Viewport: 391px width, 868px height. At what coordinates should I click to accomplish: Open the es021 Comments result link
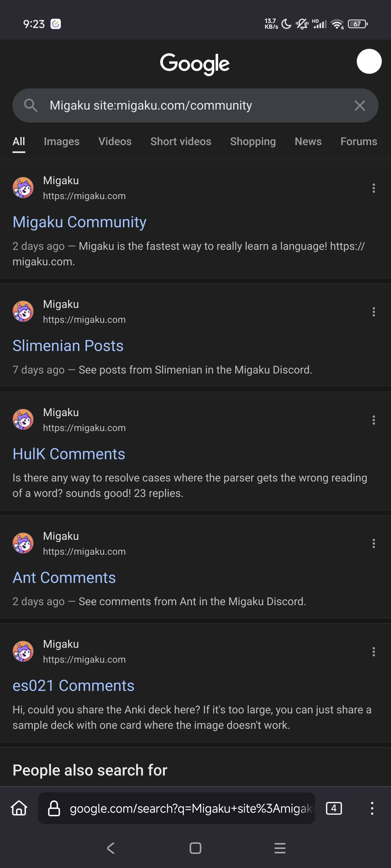(73, 685)
